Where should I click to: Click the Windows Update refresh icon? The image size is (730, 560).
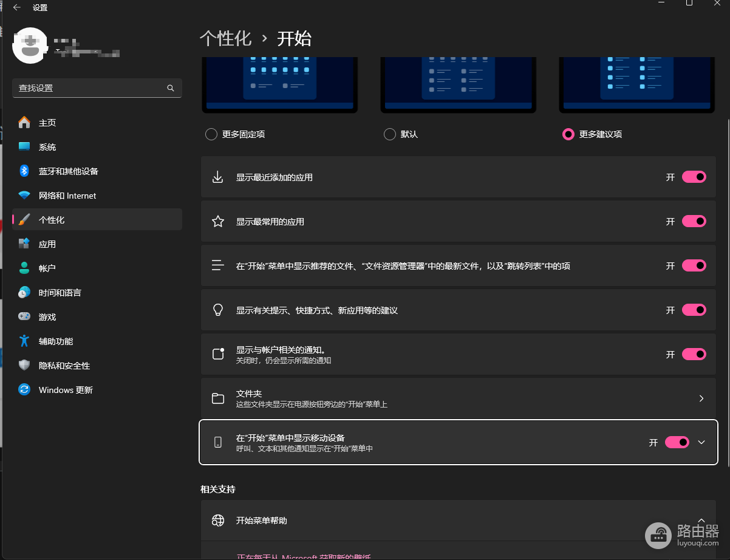click(24, 390)
